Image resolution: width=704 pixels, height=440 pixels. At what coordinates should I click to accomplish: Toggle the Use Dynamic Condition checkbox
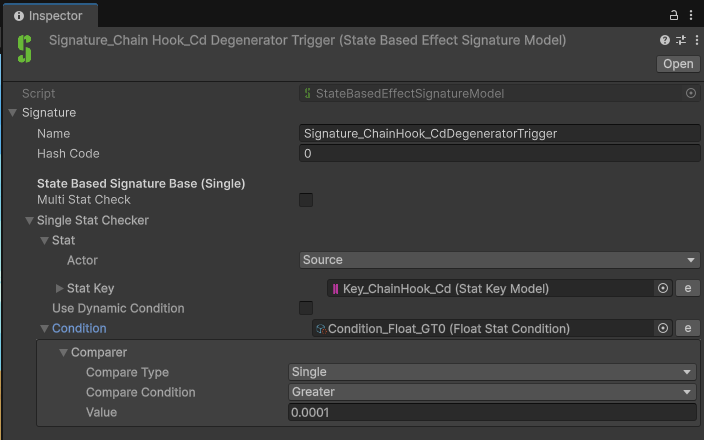pos(306,308)
